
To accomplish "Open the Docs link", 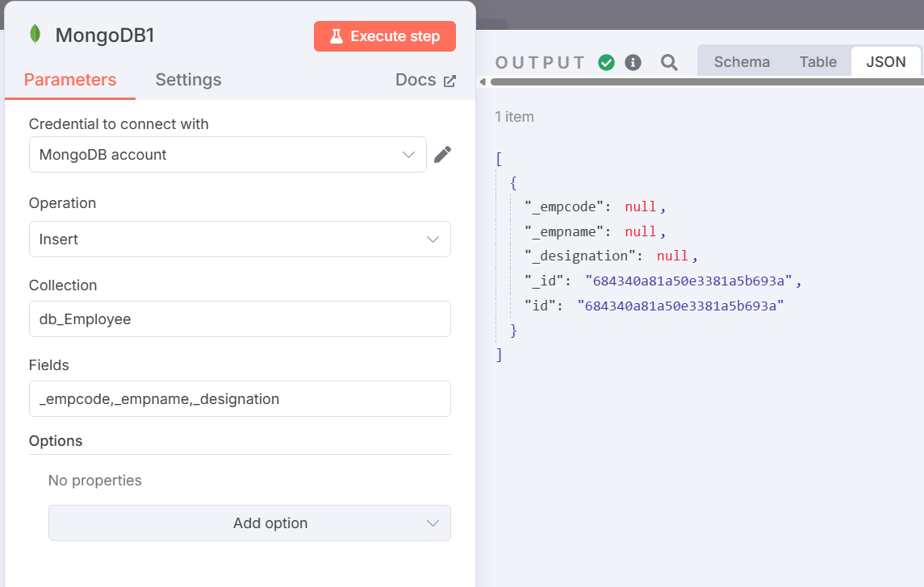I will pos(425,80).
